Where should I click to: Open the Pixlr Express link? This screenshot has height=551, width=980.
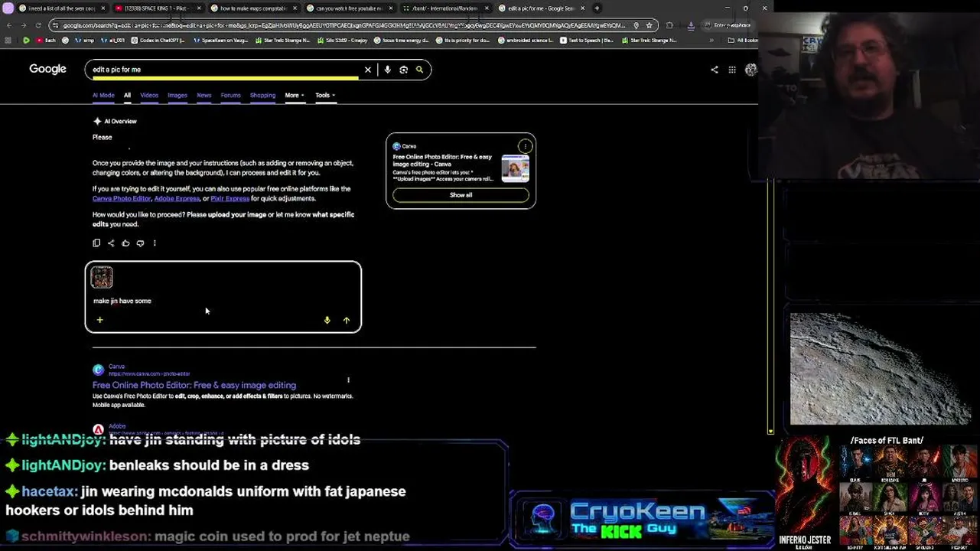[230, 198]
